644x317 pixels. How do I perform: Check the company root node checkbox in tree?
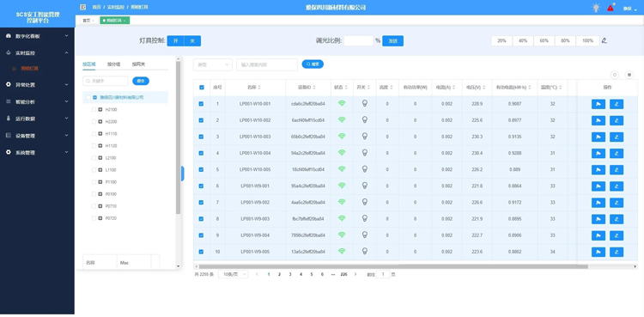pos(88,97)
